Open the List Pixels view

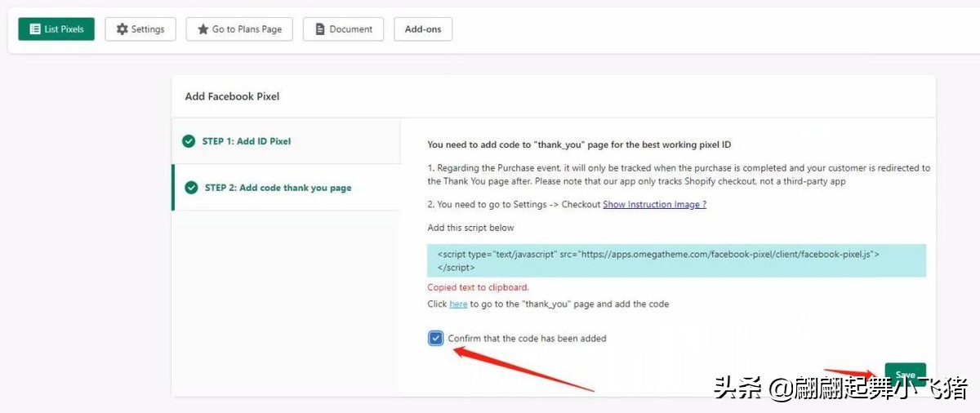click(x=56, y=29)
